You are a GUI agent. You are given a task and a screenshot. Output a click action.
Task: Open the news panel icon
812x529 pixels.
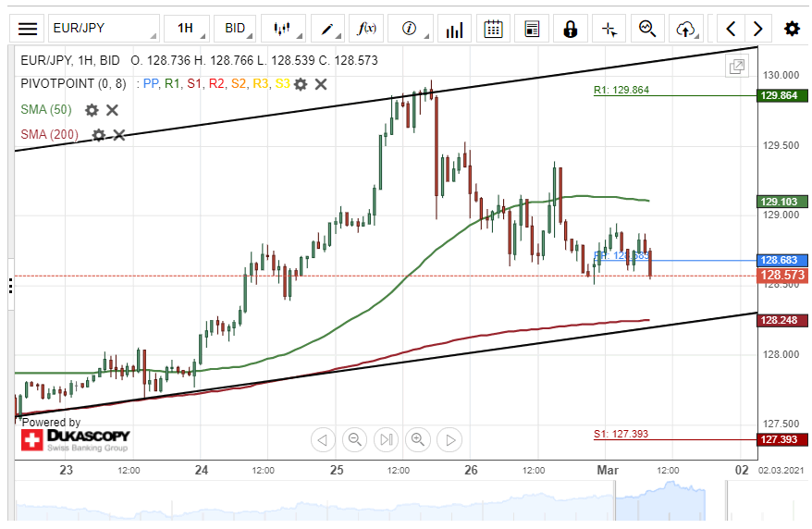[x=532, y=29]
